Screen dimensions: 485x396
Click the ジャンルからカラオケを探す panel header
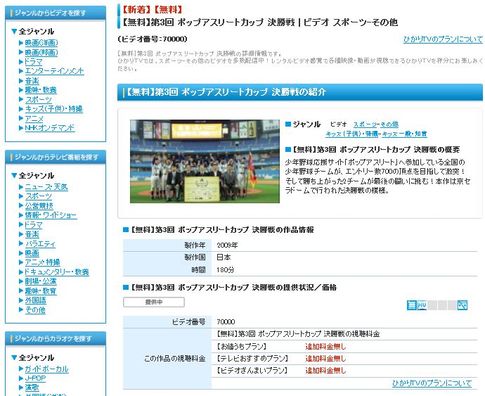click(x=56, y=339)
